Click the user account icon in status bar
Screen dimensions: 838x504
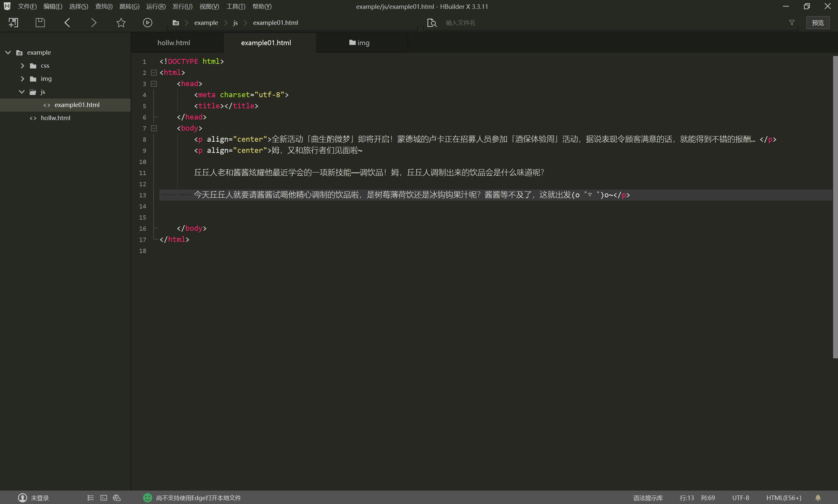coord(22,498)
